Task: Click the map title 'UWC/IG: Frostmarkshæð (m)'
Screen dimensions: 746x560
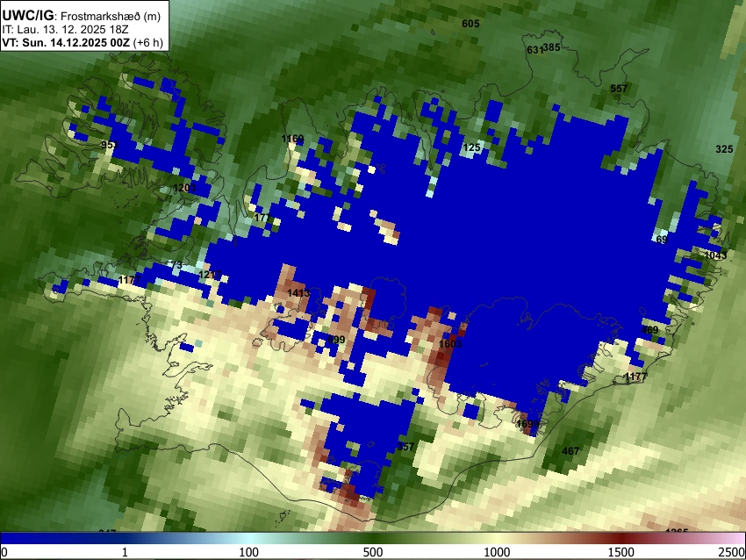Action: point(82,16)
